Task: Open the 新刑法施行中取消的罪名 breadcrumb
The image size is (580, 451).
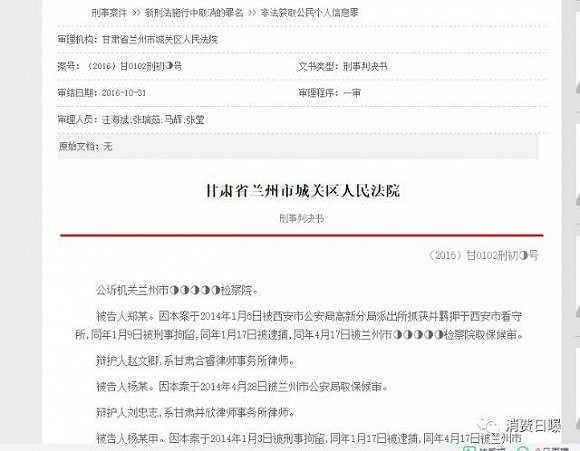Action: (x=194, y=13)
